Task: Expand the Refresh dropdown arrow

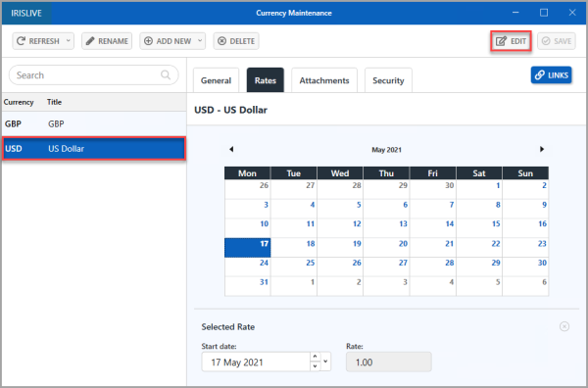Action: click(69, 40)
